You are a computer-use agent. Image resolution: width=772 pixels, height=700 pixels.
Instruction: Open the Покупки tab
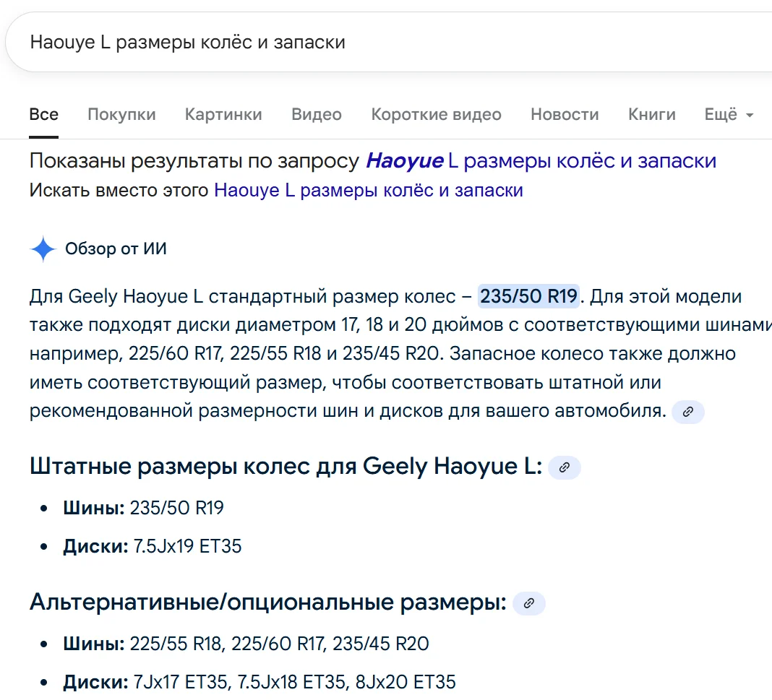(121, 114)
